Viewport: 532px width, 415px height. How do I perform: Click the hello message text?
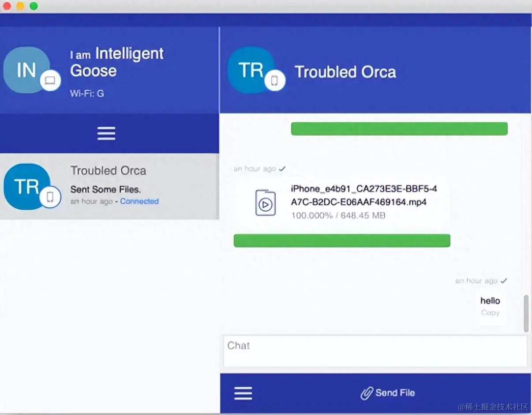[x=490, y=301]
